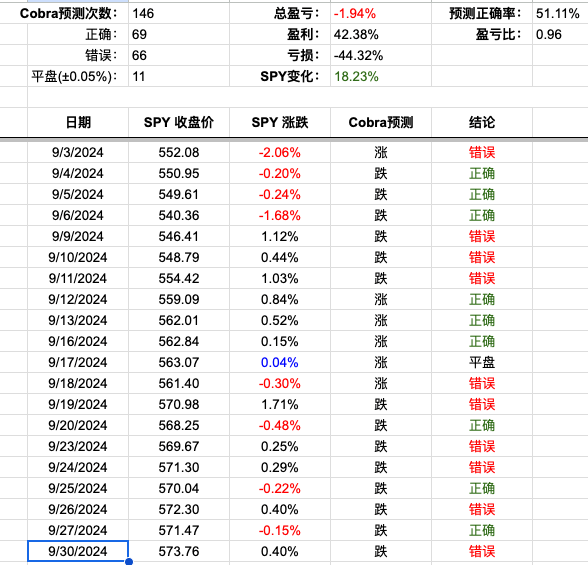588x565 pixels.
Task: Click the SPY变化 label cell
Action: (280, 76)
